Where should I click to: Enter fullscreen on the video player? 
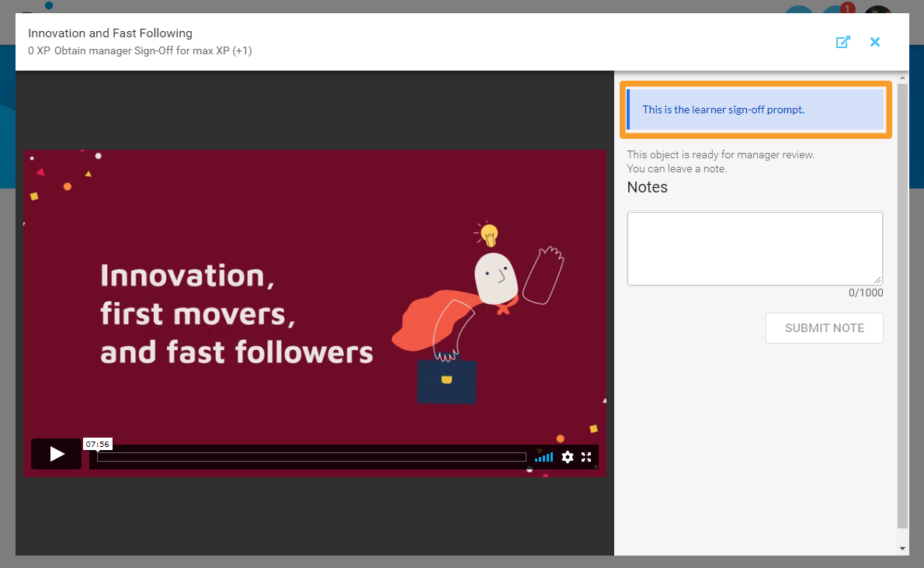pos(586,457)
